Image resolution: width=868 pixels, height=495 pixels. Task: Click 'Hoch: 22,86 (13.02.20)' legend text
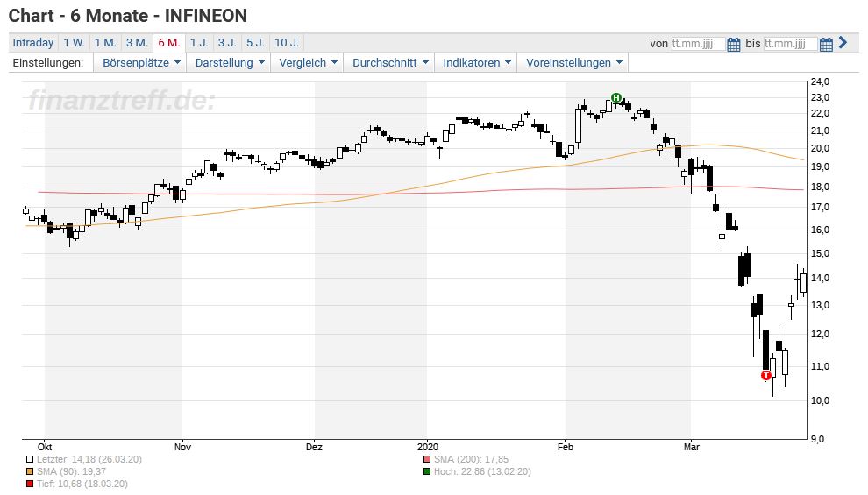click(x=482, y=471)
